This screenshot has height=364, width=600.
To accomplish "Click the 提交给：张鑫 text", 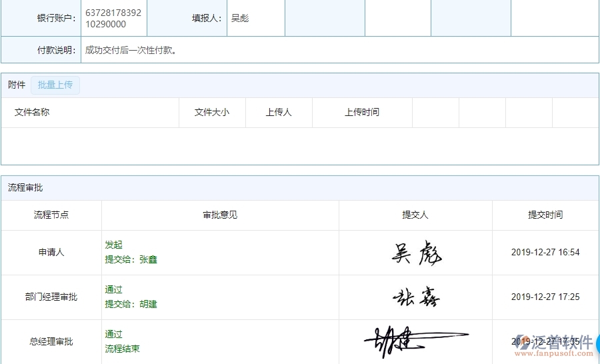I will (x=131, y=259).
